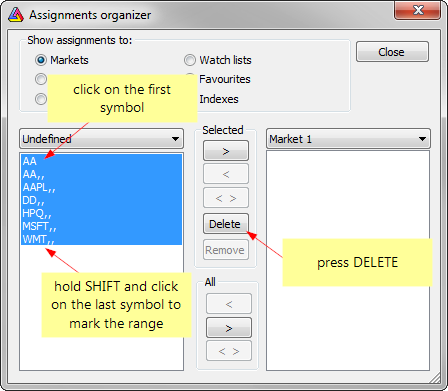Image resolution: width=448 pixels, height=391 pixels.
Task: Click the Selected < move-left button
Action: [x=226, y=174]
